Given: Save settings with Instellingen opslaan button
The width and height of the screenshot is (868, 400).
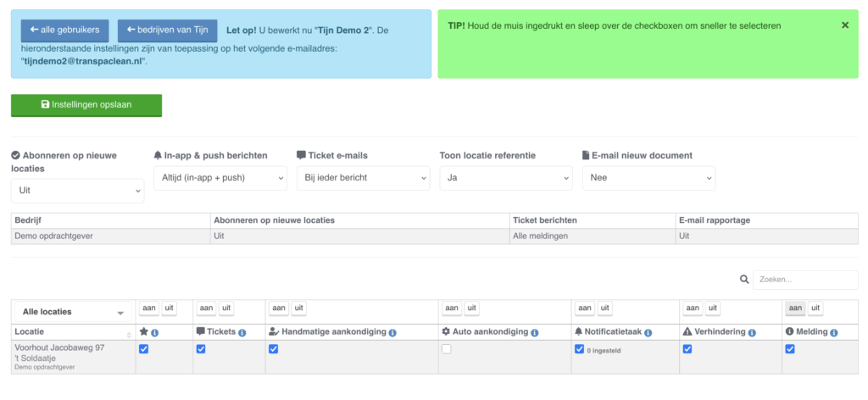Looking at the screenshot, I should (86, 105).
